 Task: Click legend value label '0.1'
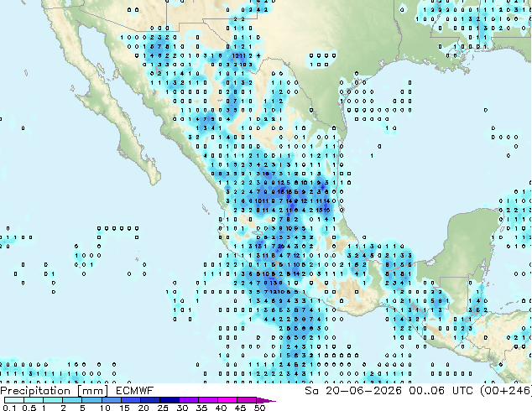coord(9,408)
